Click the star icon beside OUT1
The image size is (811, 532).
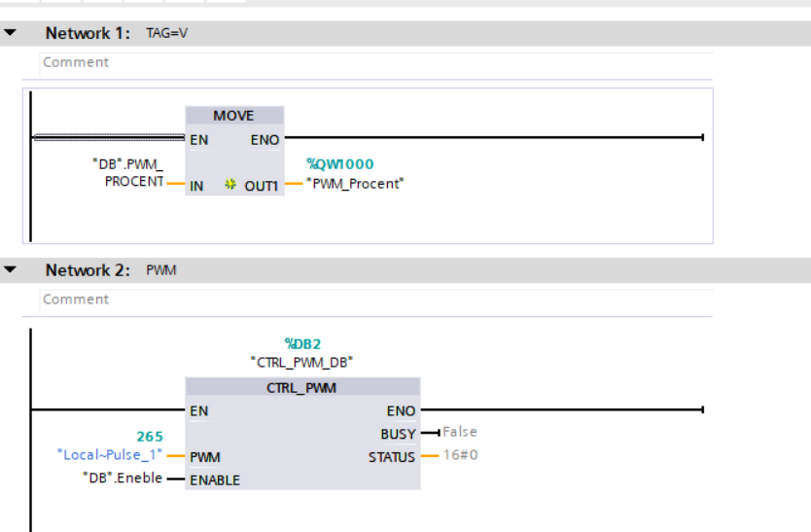230,184
